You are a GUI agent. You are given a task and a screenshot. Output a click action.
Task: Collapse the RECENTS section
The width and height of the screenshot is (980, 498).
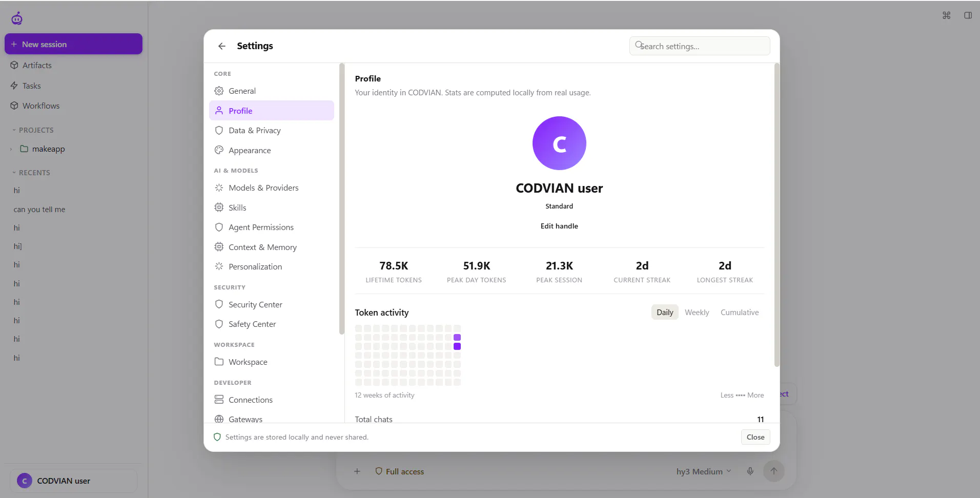point(31,173)
